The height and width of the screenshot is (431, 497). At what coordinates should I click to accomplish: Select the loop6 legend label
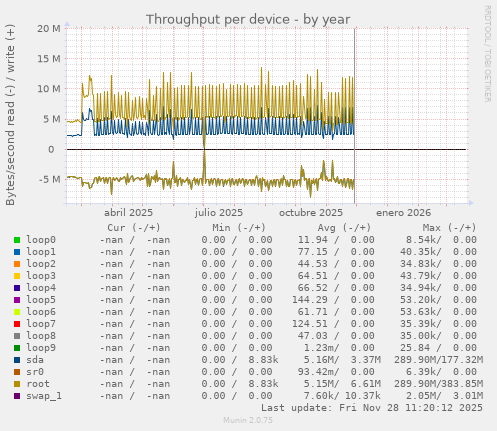coord(41,312)
